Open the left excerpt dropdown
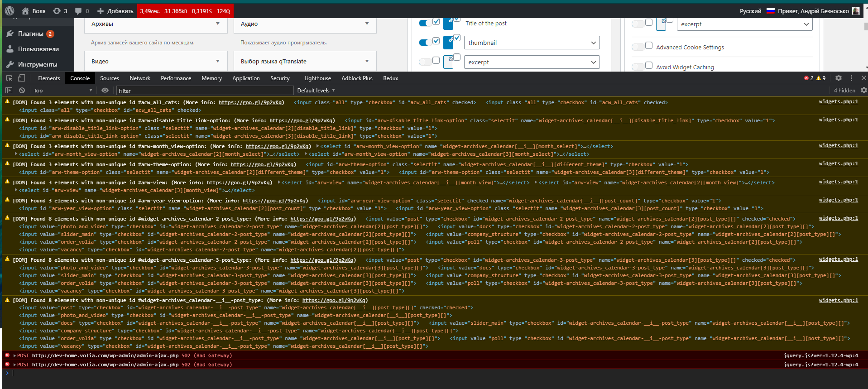868x389 pixels. click(x=532, y=62)
